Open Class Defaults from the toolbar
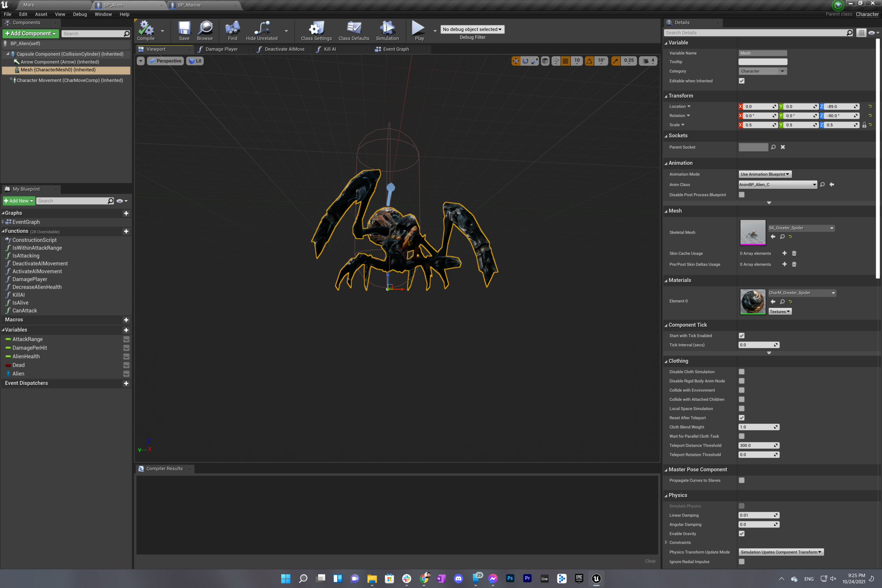 [354, 31]
